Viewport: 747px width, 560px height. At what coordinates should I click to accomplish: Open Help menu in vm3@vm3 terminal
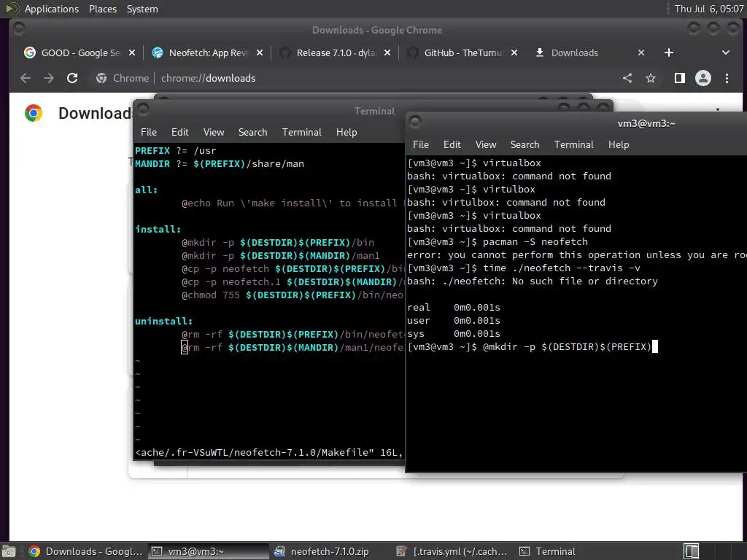coord(619,144)
